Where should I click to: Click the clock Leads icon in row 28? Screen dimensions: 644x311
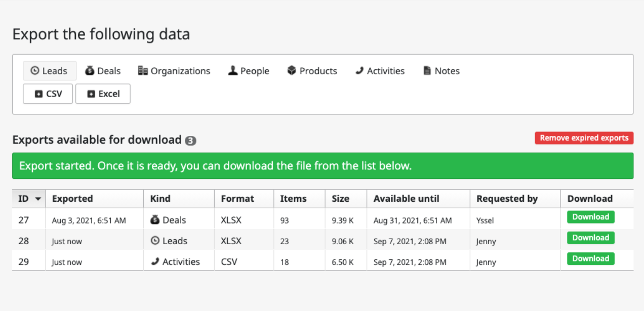point(154,240)
